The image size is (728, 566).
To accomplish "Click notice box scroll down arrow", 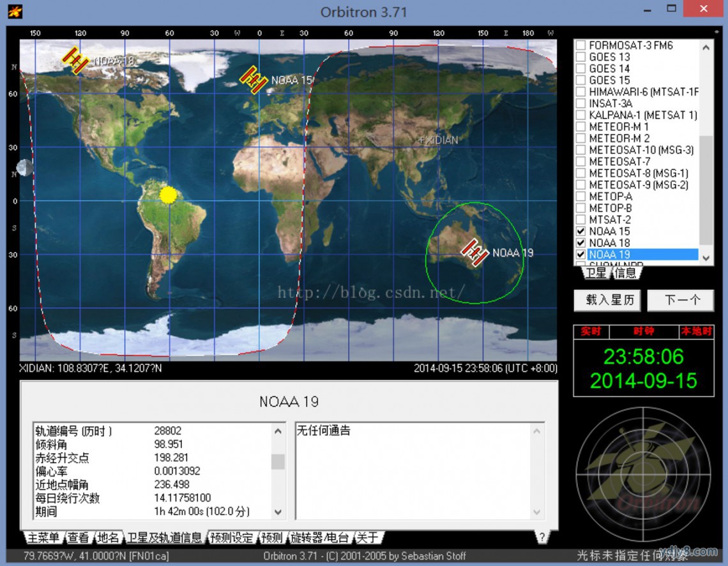I will tap(536, 512).
